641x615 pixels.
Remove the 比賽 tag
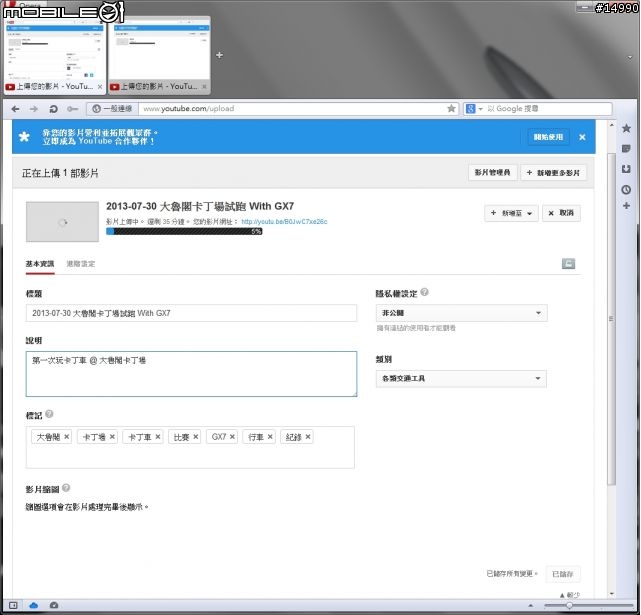pyautogui.click(x=195, y=437)
